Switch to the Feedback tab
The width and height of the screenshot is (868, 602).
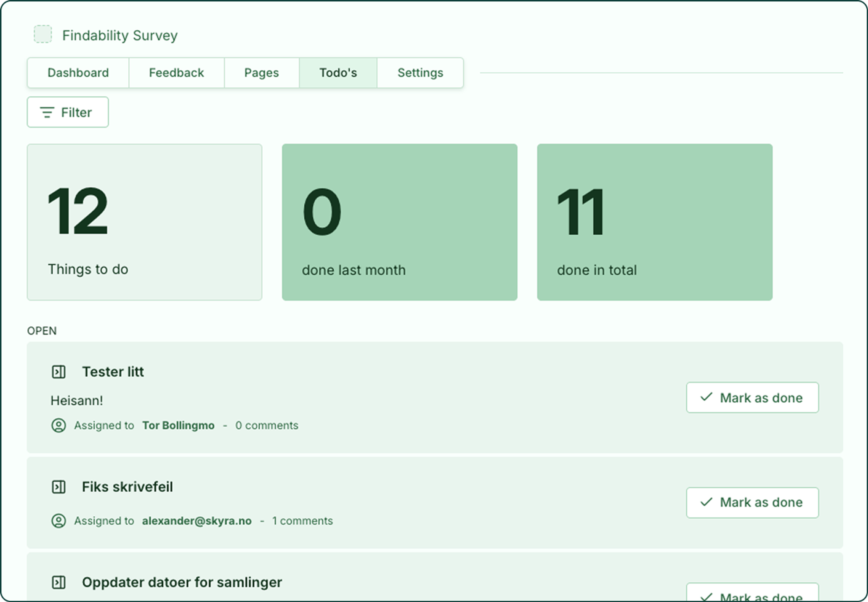(x=177, y=73)
